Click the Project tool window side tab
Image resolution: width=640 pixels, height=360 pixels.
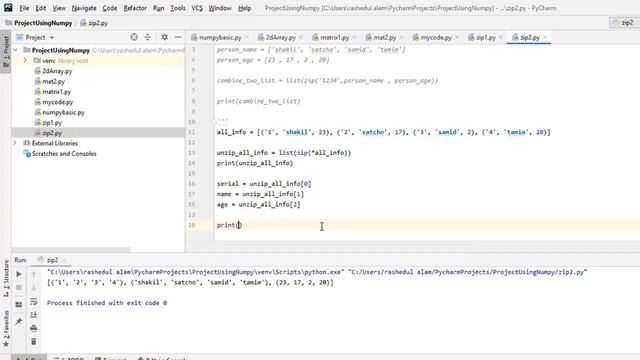pyautogui.click(x=6, y=52)
